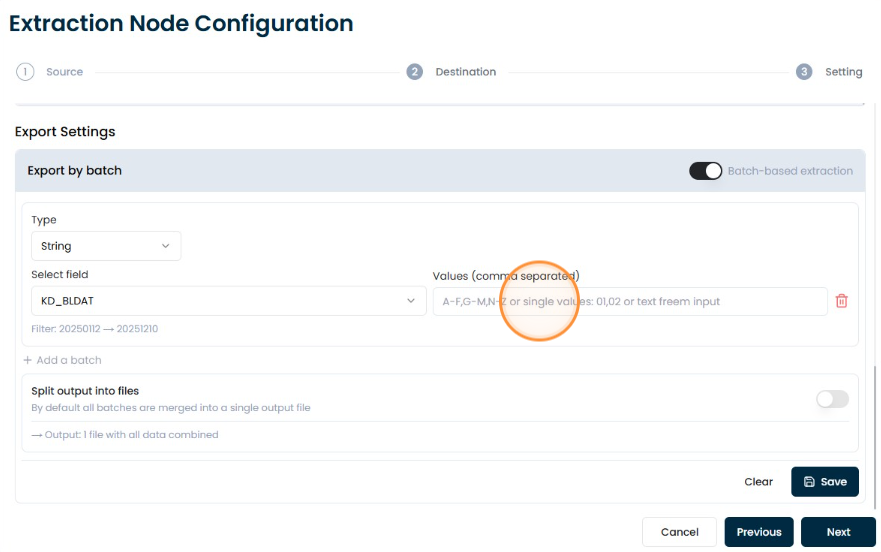The width and height of the screenshot is (881, 552).
Task: Click the plus icon beside Add a batch
Action: tap(27, 360)
